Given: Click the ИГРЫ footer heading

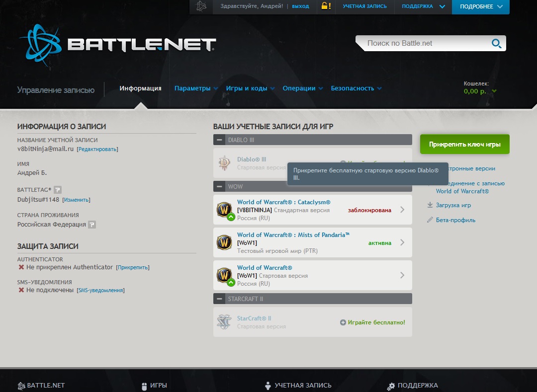Looking at the screenshot, I should [x=159, y=386].
